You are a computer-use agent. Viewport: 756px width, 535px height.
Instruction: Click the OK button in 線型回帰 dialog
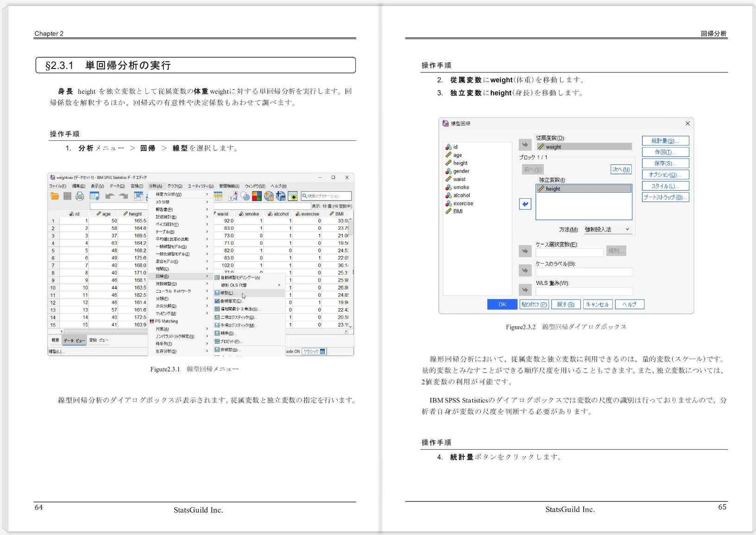[502, 304]
